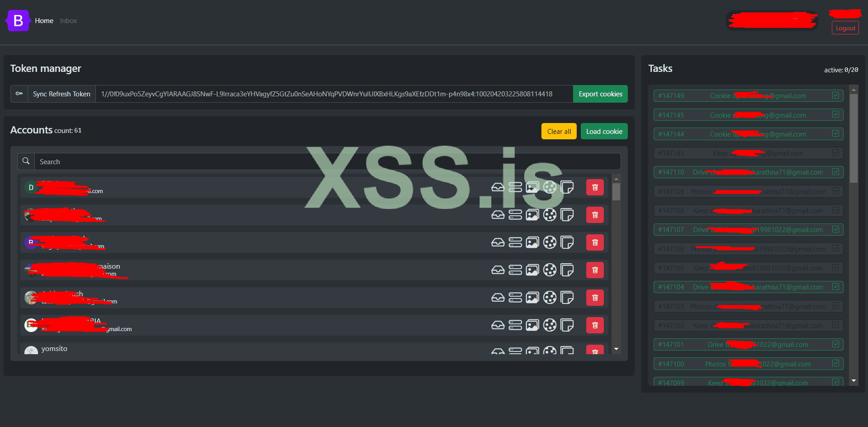The width and height of the screenshot is (868, 427).
Task: Click the Tasks panel scrollbar thumb
Action: click(854, 138)
